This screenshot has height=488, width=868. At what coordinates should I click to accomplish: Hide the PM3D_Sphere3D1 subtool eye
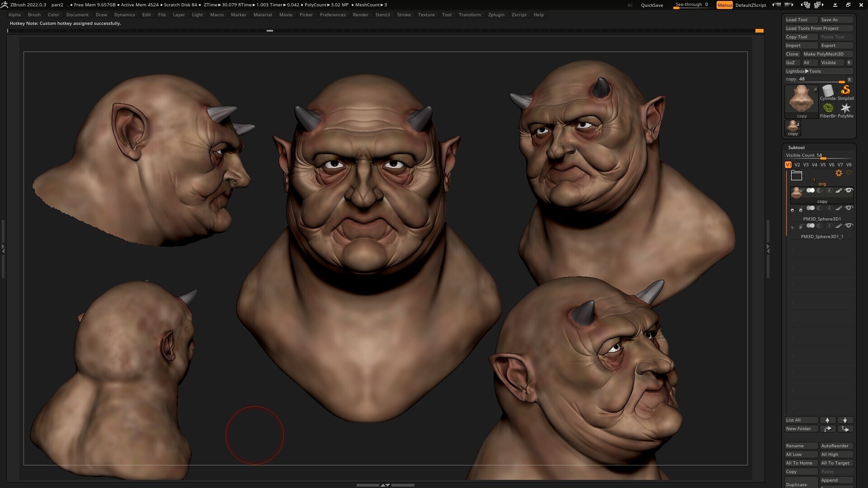point(849,208)
